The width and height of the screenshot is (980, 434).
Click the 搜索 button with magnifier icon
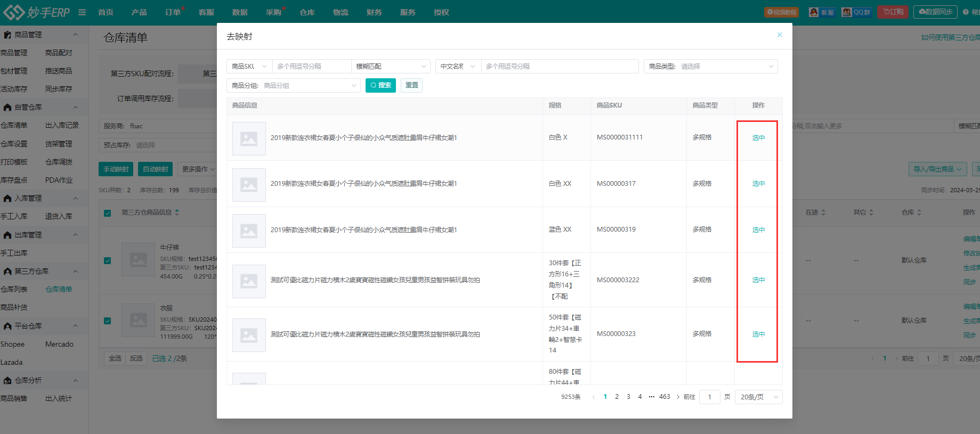[x=380, y=85]
